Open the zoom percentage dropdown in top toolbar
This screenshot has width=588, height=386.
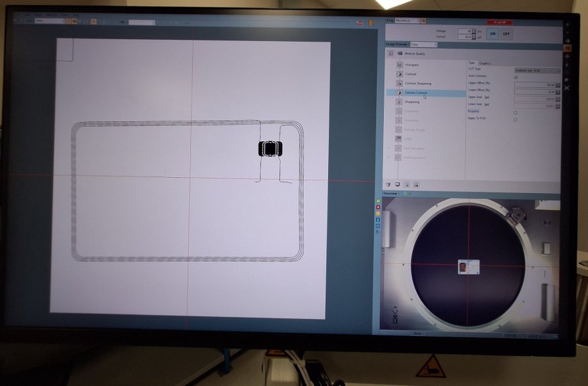click(x=50, y=21)
